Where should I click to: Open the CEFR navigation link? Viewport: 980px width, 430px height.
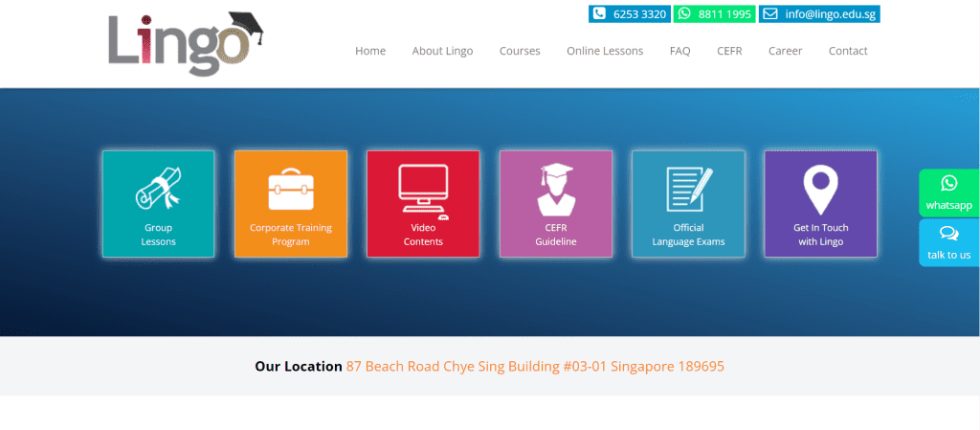[x=729, y=52]
